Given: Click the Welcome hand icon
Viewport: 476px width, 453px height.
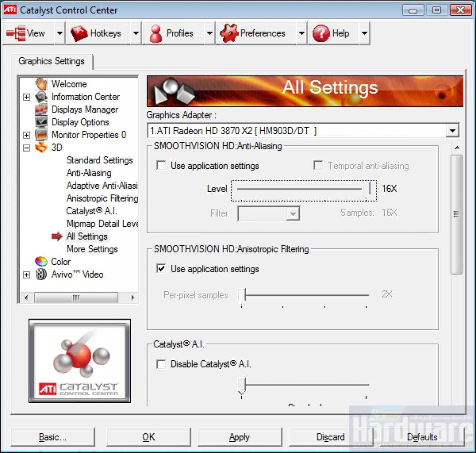Looking at the screenshot, I should [41, 84].
